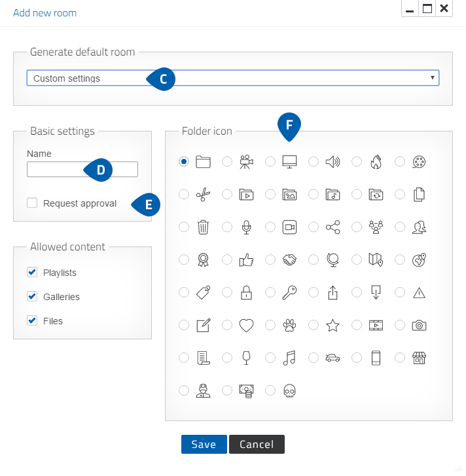This screenshot has width=466, height=476.
Task: Click the desk globe icon
Action: (x=332, y=260)
